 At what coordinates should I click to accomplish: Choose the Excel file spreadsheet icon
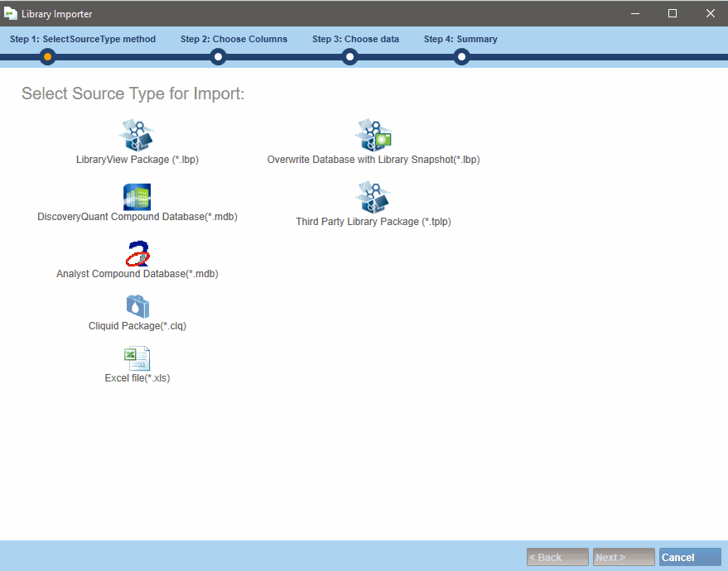click(137, 358)
